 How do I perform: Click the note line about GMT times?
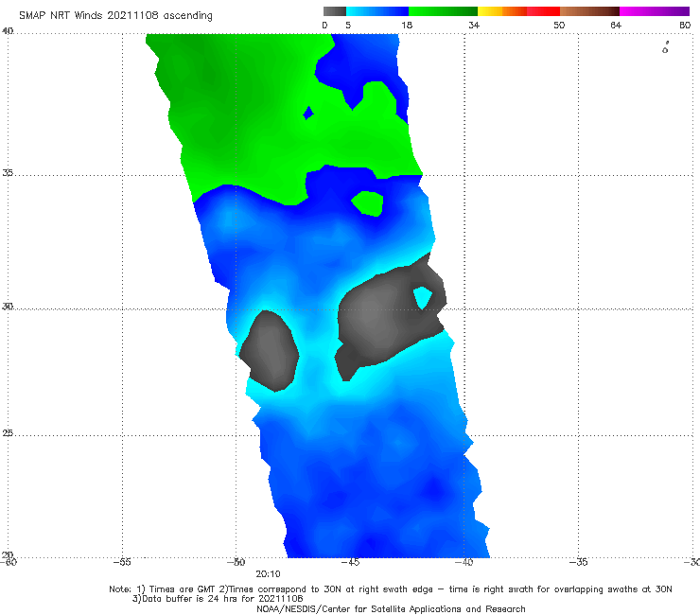(x=391, y=589)
